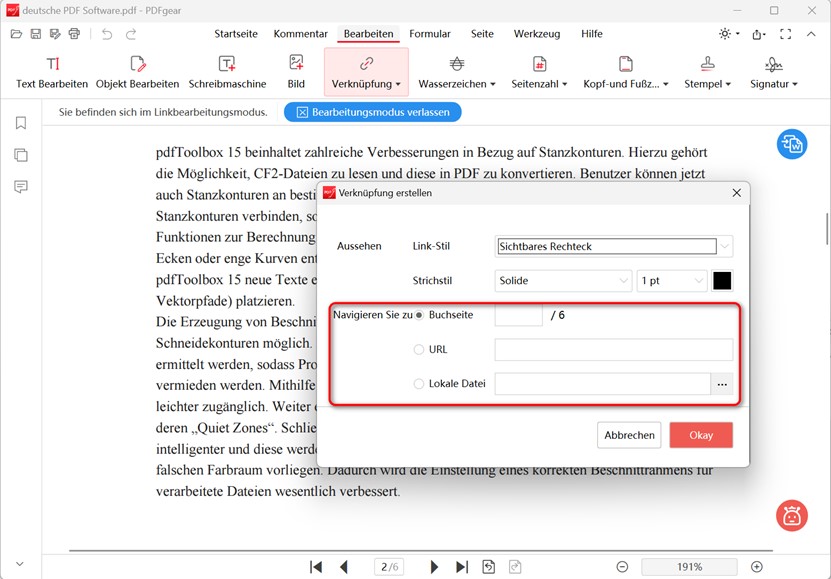Expand the 1 pt line width dropdown
The image size is (831, 579).
(x=672, y=281)
